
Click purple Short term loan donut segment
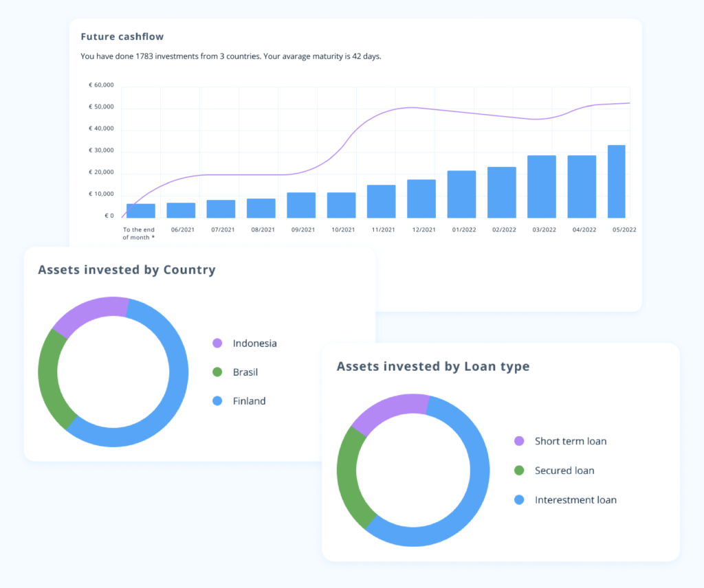point(388,408)
